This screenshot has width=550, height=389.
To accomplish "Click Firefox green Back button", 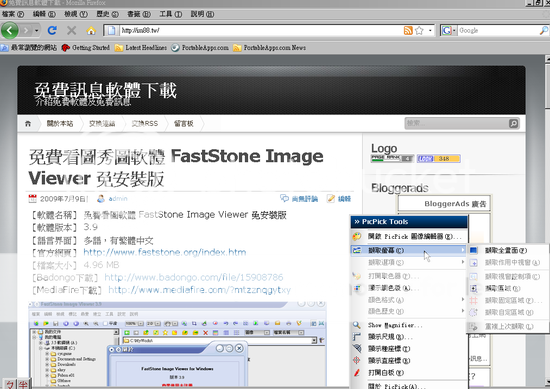I will (10, 31).
